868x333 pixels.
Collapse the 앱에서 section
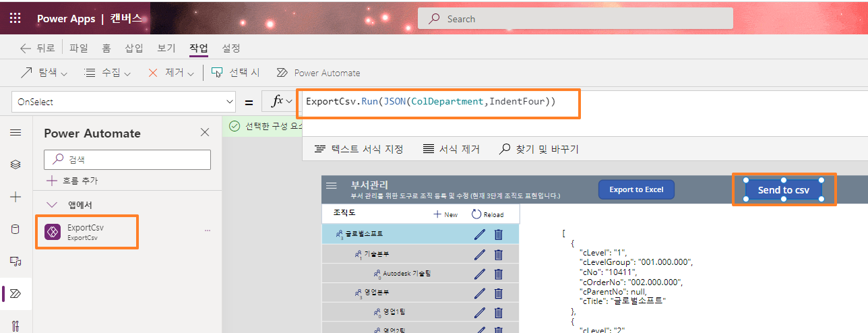[52, 204]
